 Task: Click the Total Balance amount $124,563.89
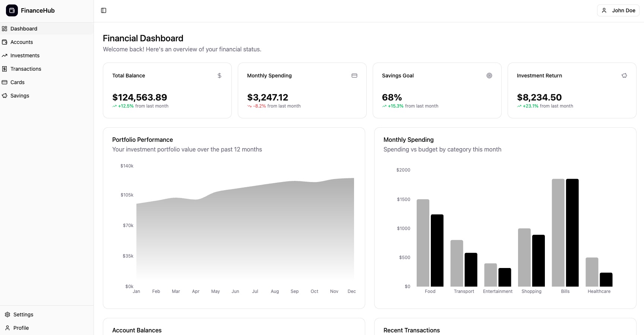tap(140, 98)
